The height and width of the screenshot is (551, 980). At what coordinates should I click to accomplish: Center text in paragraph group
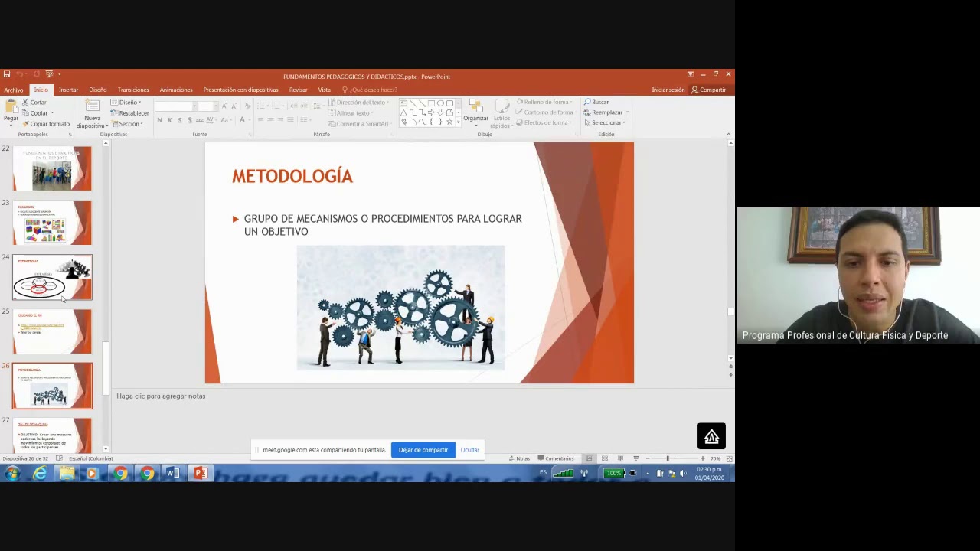tap(270, 120)
